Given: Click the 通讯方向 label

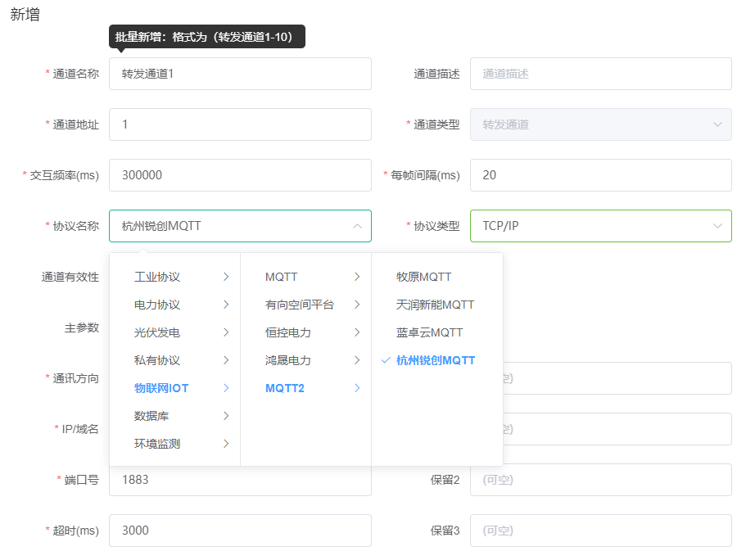Looking at the screenshot, I should (75, 378).
